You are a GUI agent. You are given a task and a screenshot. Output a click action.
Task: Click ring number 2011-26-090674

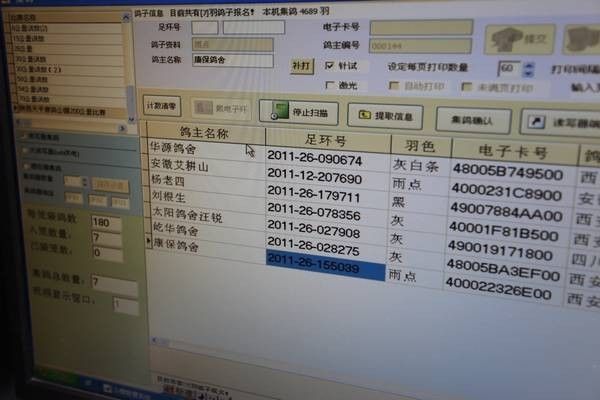coord(315,158)
